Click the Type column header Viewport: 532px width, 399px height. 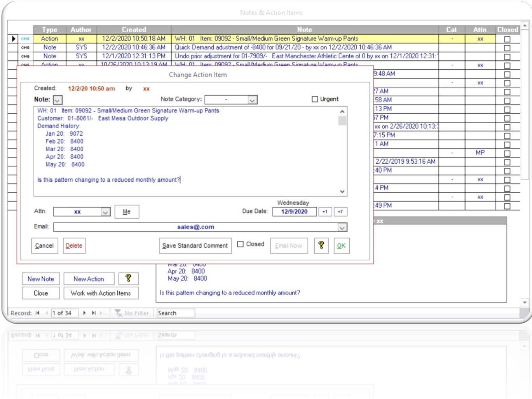pyautogui.click(x=49, y=30)
